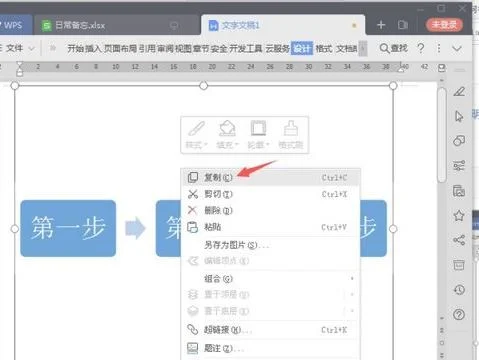Click the arrow shape after 第一步

click(x=135, y=228)
